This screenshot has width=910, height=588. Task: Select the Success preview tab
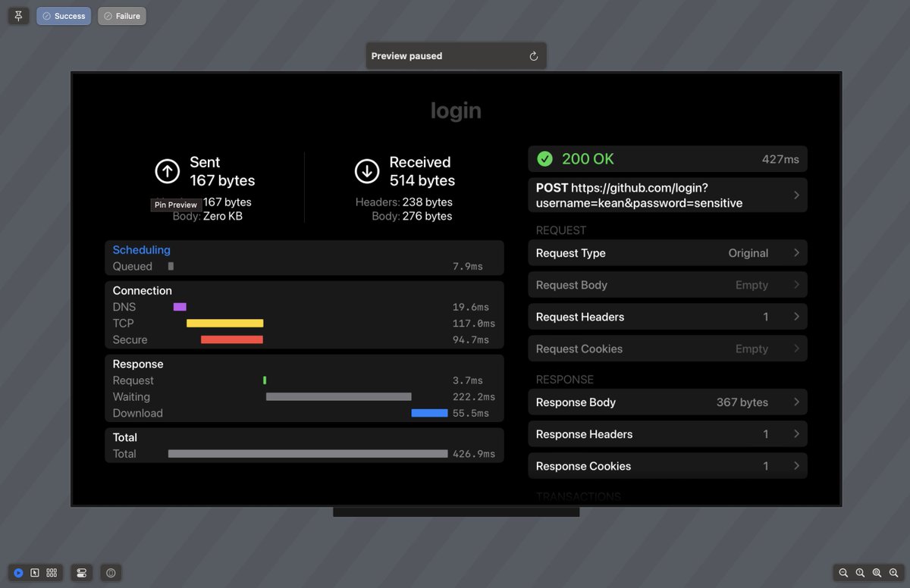[64, 16]
